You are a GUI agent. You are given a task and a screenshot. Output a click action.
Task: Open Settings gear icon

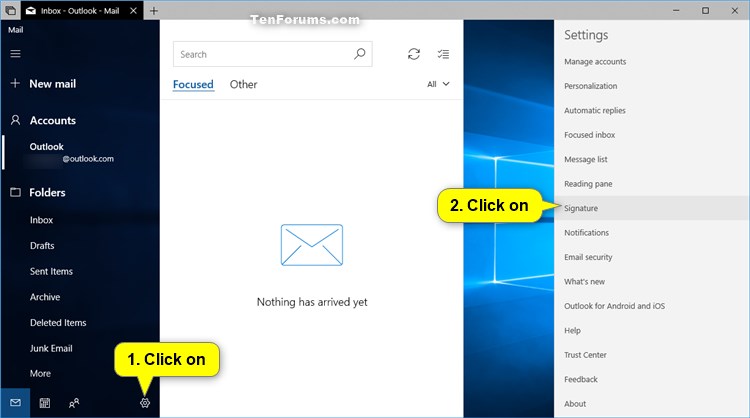tap(145, 403)
